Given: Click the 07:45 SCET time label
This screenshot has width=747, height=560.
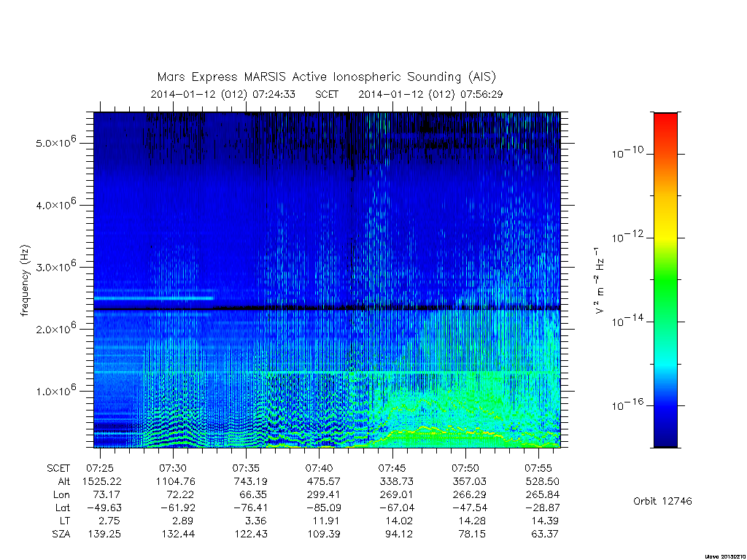Looking at the screenshot, I should pos(392,468).
